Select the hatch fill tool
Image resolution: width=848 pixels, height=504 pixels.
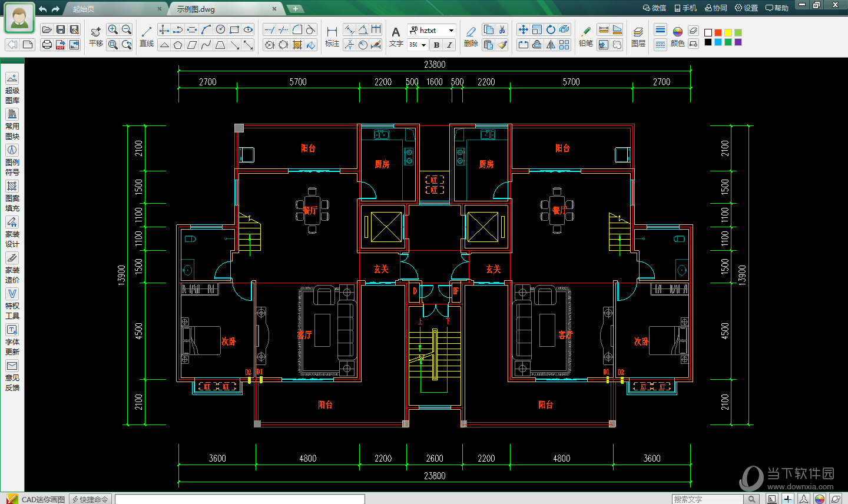click(297, 45)
